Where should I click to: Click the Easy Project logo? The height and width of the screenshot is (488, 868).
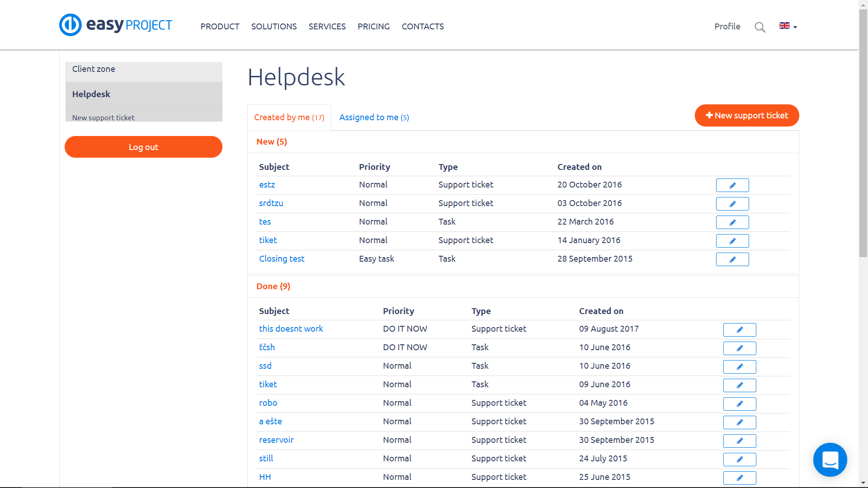(116, 25)
